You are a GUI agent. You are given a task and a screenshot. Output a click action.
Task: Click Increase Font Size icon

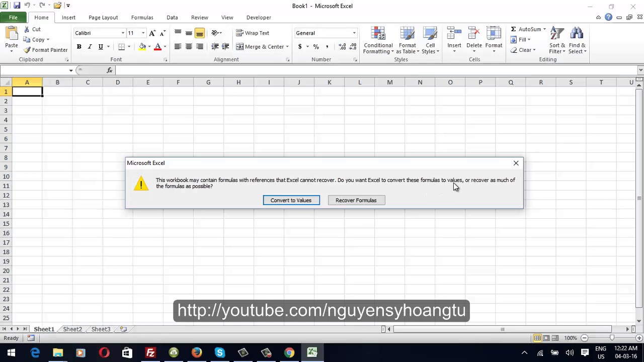pyautogui.click(x=152, y=33)
